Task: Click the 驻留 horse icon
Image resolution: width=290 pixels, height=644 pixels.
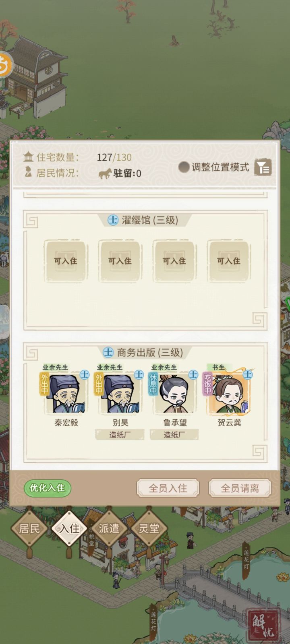Action: 105,174
